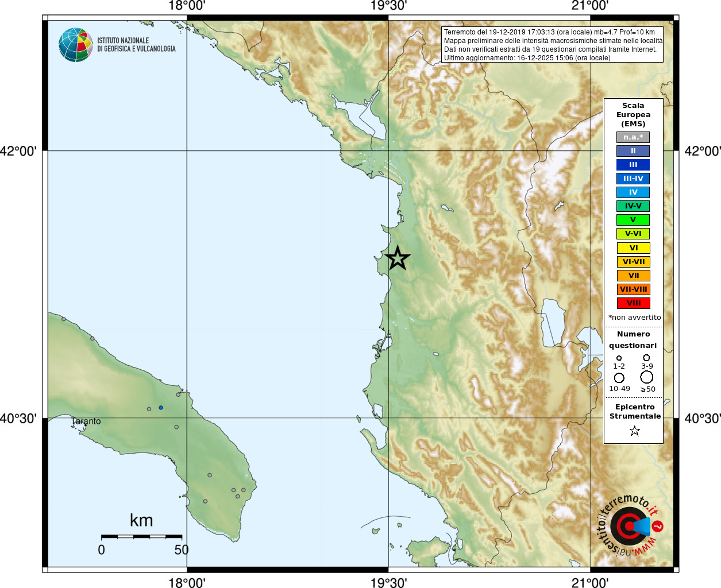The image size is (721, 588).
Task: Select the orange VII intensity swatch
Action: point(633,276)
